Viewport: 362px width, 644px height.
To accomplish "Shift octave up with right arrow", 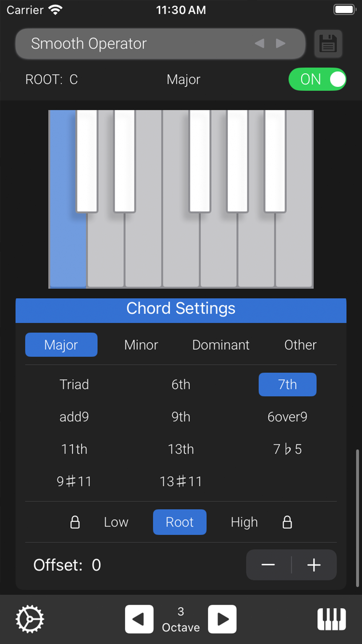I will [222, 619].
